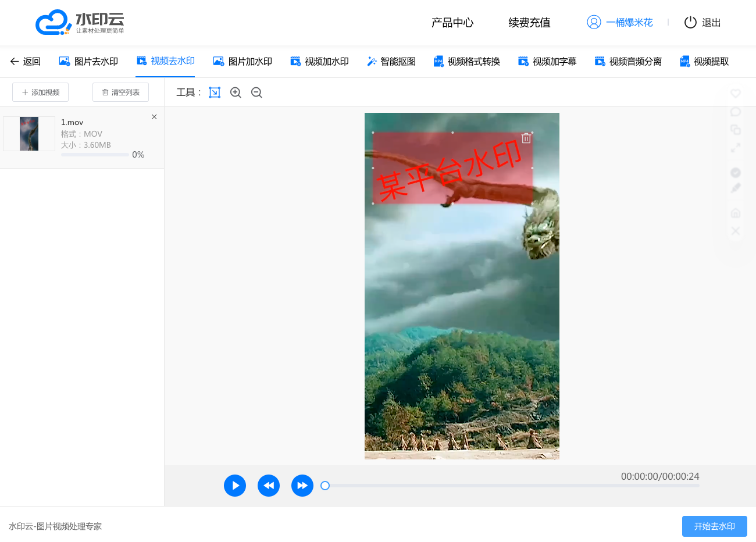Open the 产品中心 menu
Viewport: 756px width, 542px height.
tap(452, 23)
